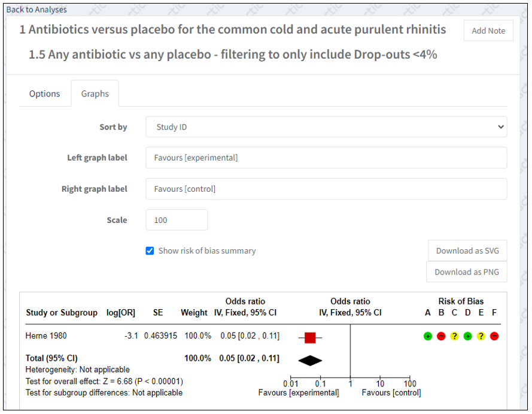Viewport: 532px width, 414px height.
Task: Click yellow question mark icon under column C
Action: pos(454,336)
